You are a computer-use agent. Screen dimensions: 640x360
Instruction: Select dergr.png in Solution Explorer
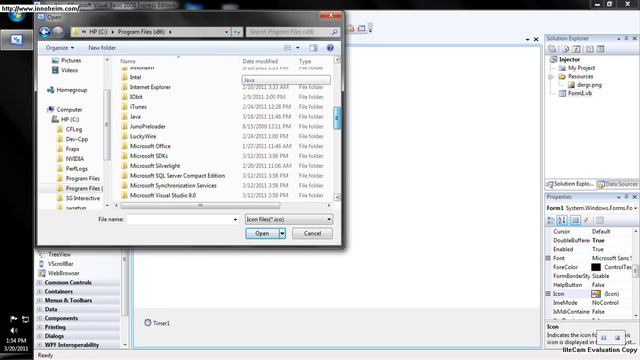pos(589,85)
